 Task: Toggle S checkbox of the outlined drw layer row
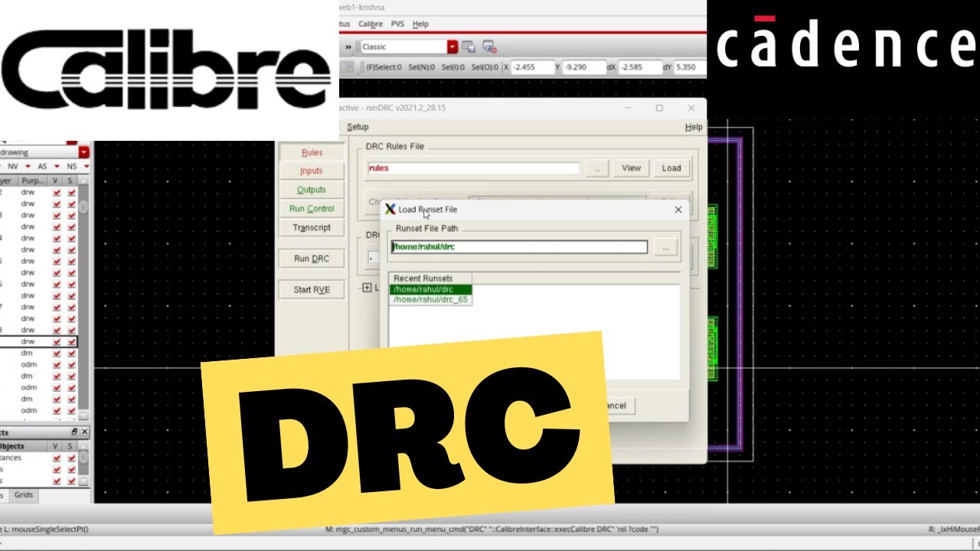click(71, 341)
